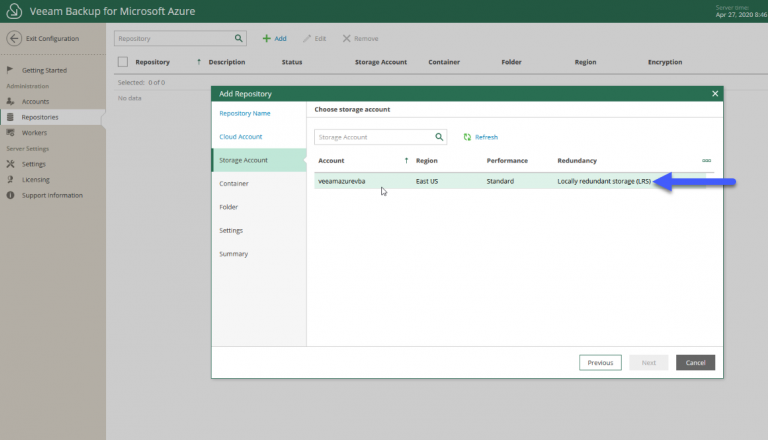The width and height of the screenshot is (768, 440).
Task: Click the Edit pencil icon in toolbar
Action: point(307,38)
